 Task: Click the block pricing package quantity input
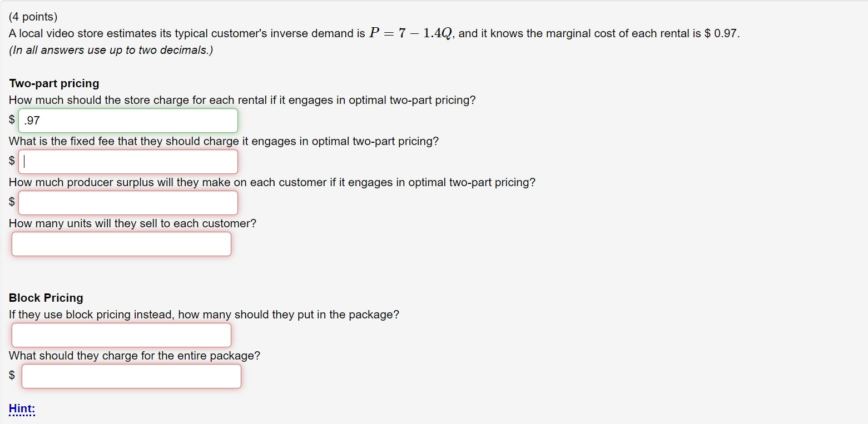click(x=121, y=335)
